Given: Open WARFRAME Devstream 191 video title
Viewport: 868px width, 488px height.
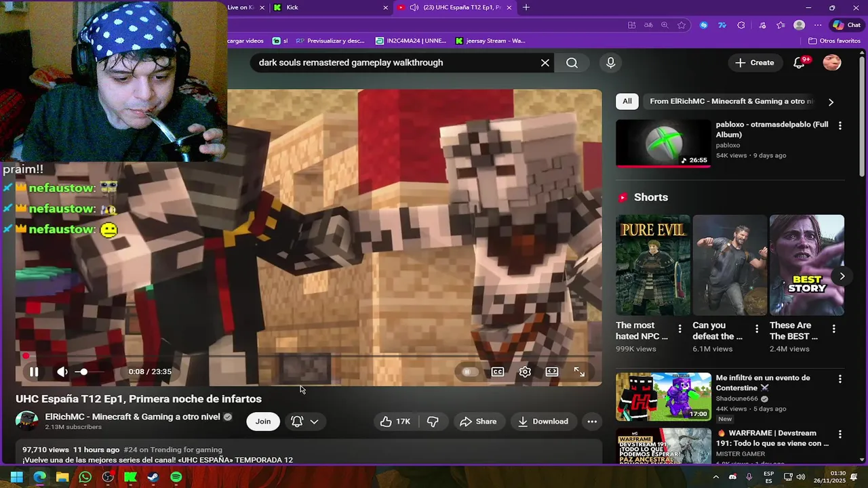Looking at the screenshot, I should click(x=772, y=438).
